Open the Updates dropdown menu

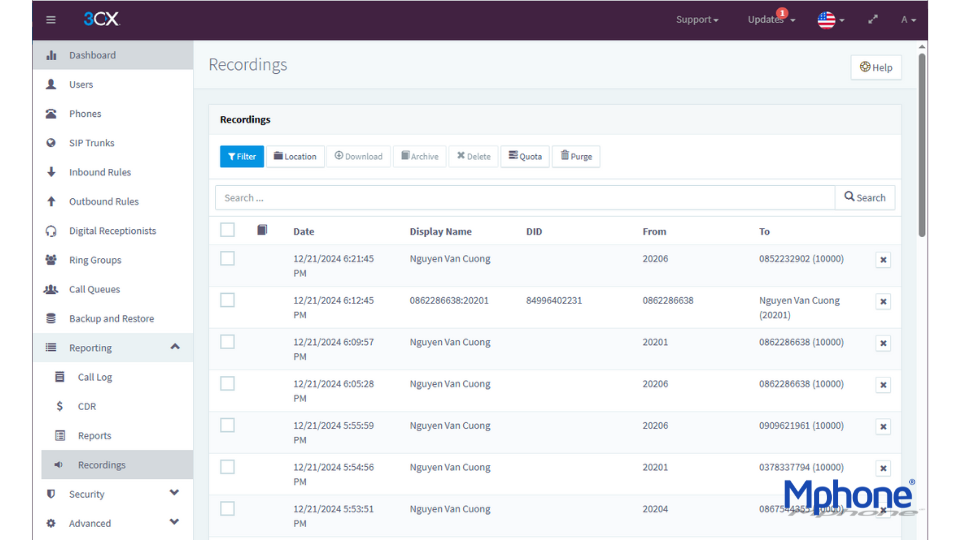tap(771, 20)
